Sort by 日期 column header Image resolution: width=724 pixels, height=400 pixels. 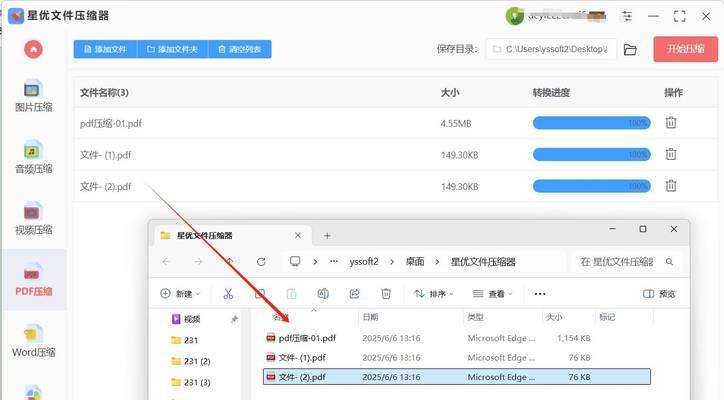[x=370, y=317]
